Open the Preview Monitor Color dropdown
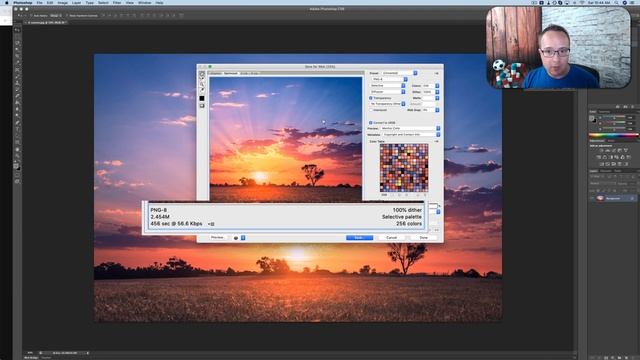The width and height of the screenshot is (640, 360). pos(410,128)
